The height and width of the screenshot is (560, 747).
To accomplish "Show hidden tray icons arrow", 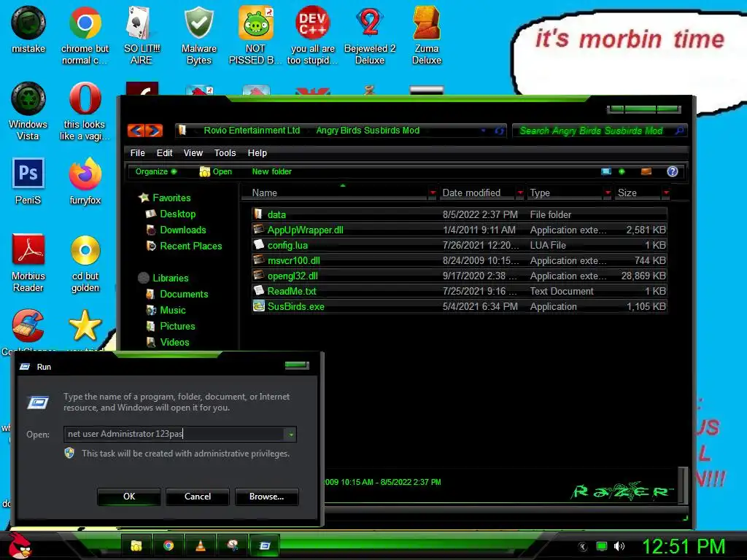I will tap(583, 547).
